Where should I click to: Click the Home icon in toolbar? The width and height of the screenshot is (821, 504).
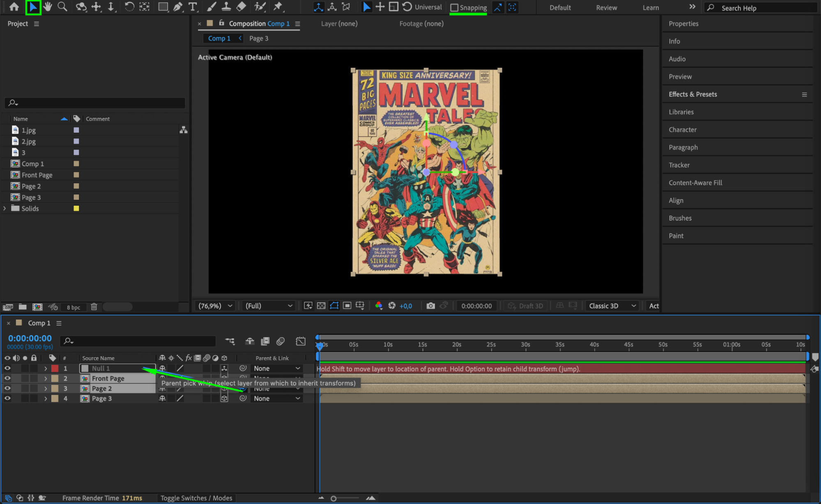point(14,7)
